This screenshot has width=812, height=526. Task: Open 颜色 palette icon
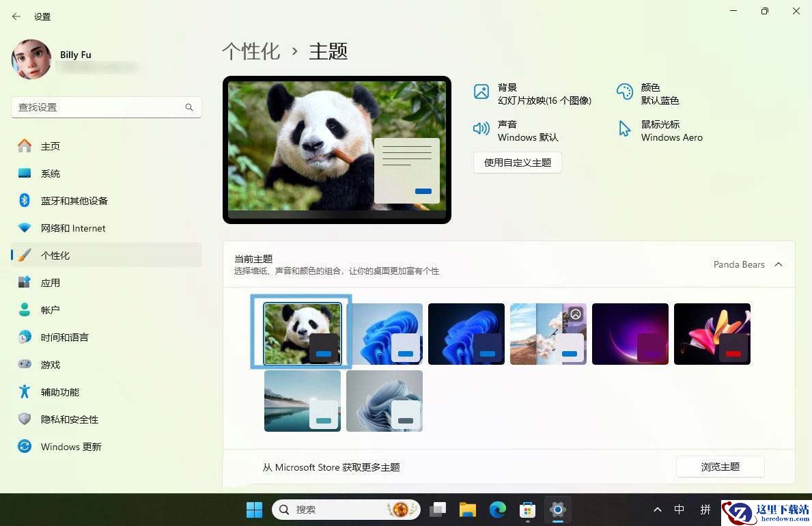[x=624, y=92]
